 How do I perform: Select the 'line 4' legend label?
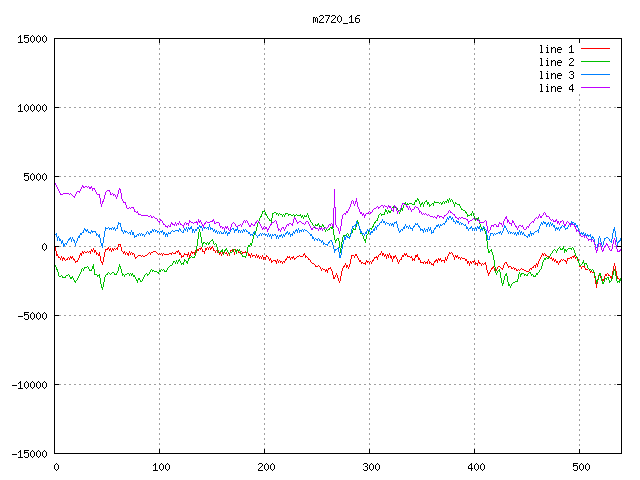[557, 88]
